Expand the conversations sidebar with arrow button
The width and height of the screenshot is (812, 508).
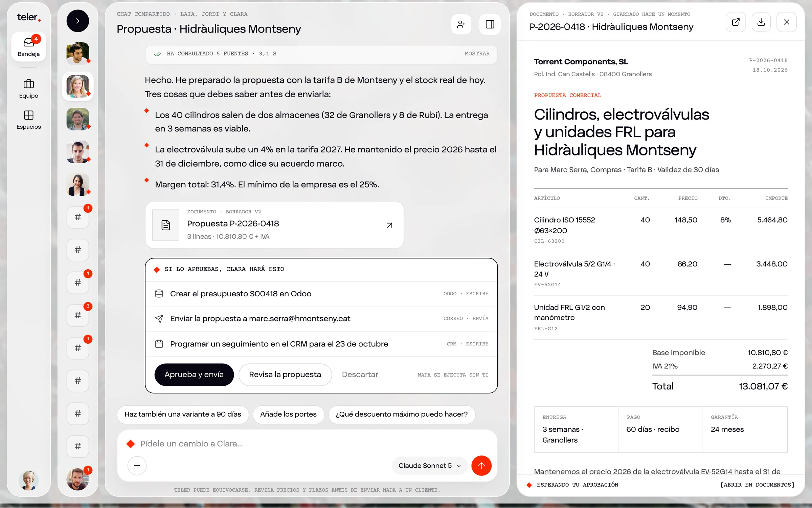coord(78,21)
